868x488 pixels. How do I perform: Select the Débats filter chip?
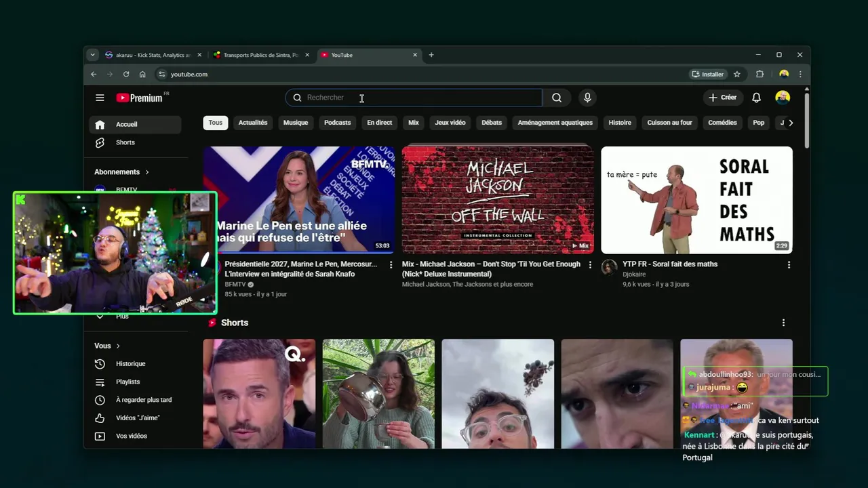click(x=492, y=123)
